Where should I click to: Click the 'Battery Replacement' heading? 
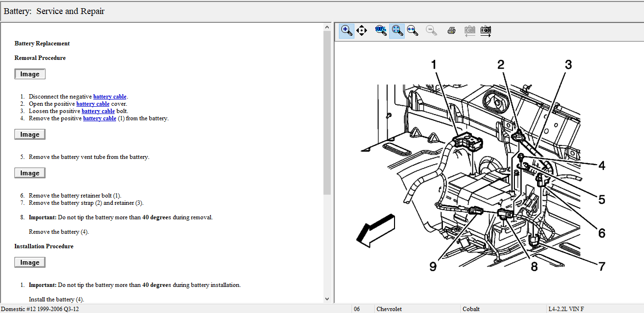point(42,43)
